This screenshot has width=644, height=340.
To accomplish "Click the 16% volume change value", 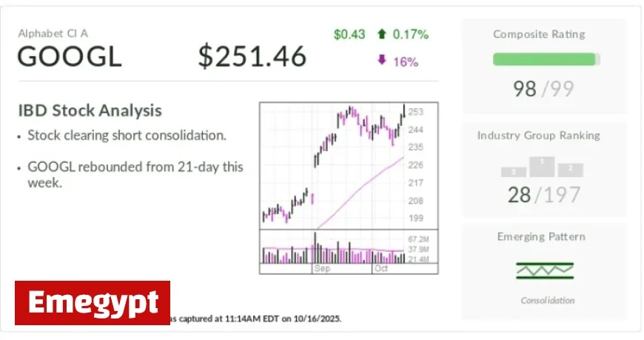I will 405,61.
